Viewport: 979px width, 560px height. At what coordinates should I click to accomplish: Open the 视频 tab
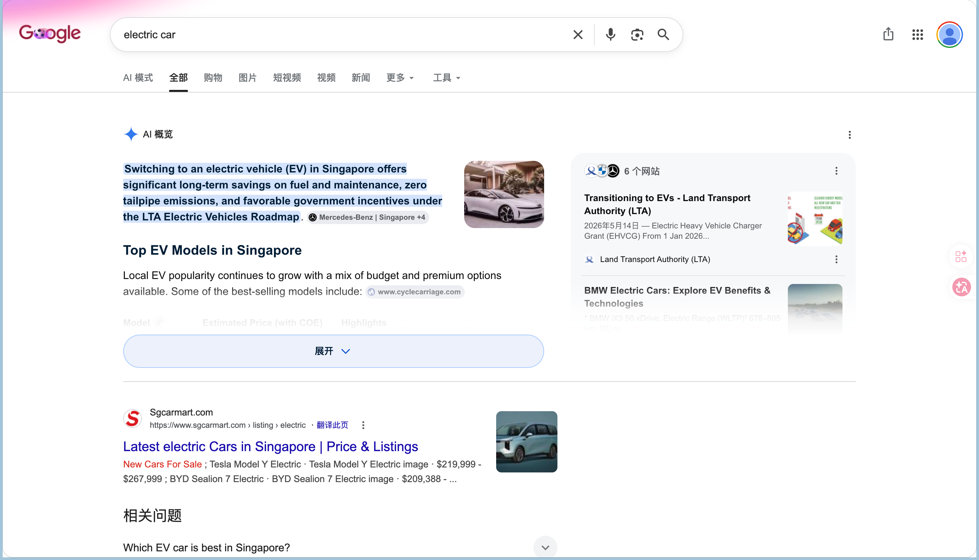tap(326, 78)
